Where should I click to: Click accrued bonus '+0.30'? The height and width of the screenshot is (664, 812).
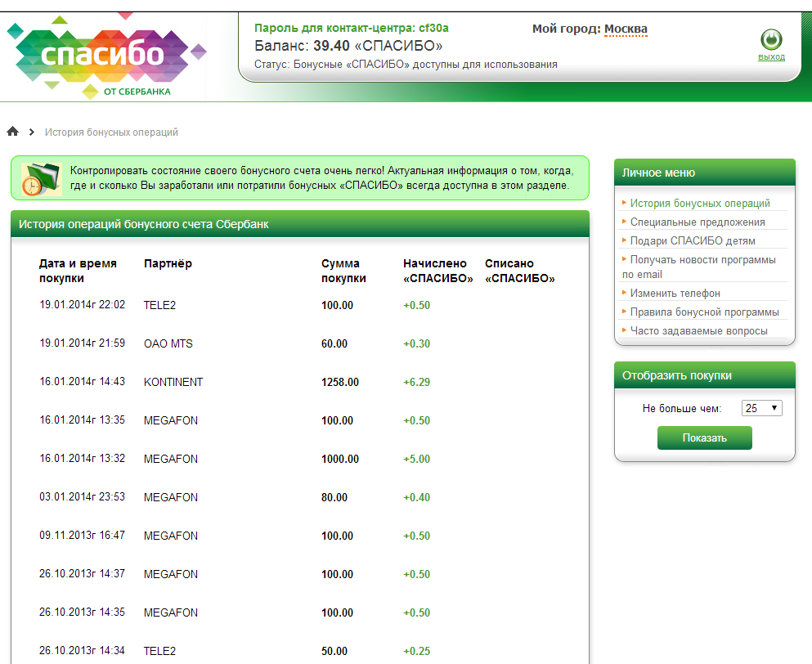point(416,344)
